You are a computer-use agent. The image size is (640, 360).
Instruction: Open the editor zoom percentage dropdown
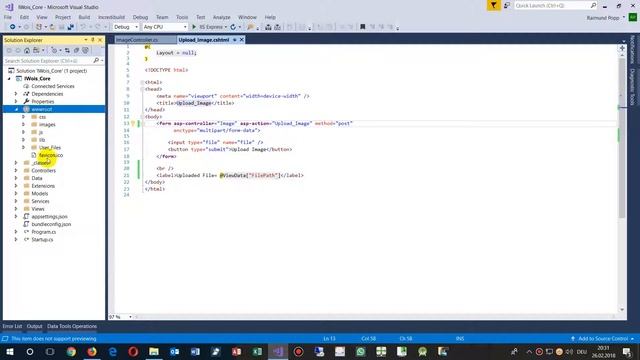point(130,317)
